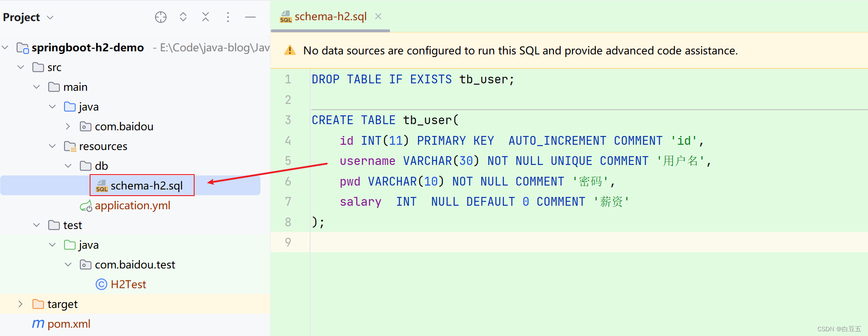Screen dimensions: 868x336
Task: Click the warning icon in the notification banner
Action: point(290,50)
